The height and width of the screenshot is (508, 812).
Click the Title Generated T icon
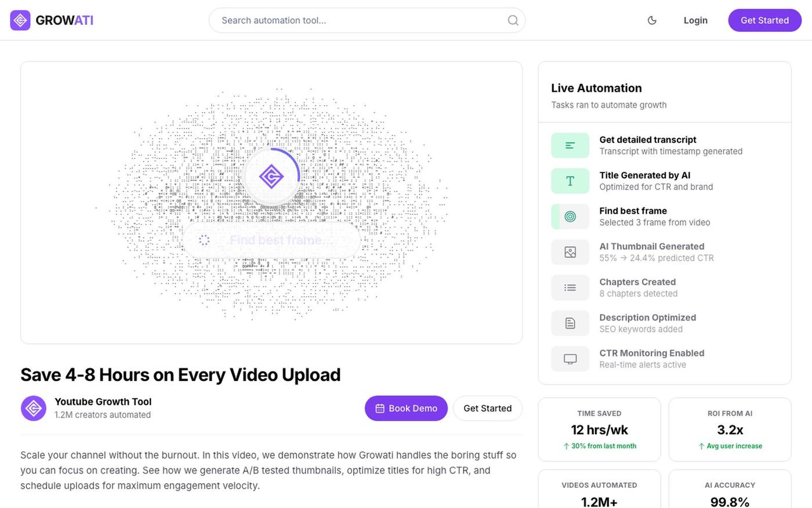(570, 181)
